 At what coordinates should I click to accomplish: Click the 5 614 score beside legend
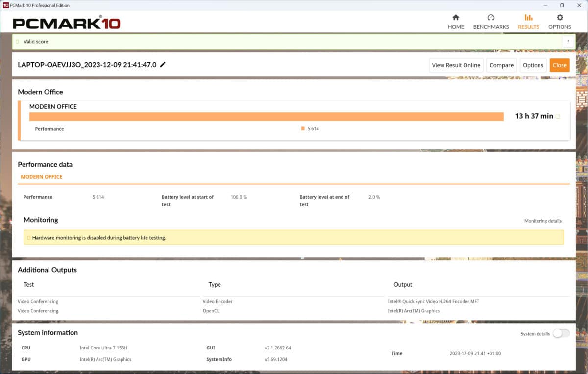coord(314,129)
